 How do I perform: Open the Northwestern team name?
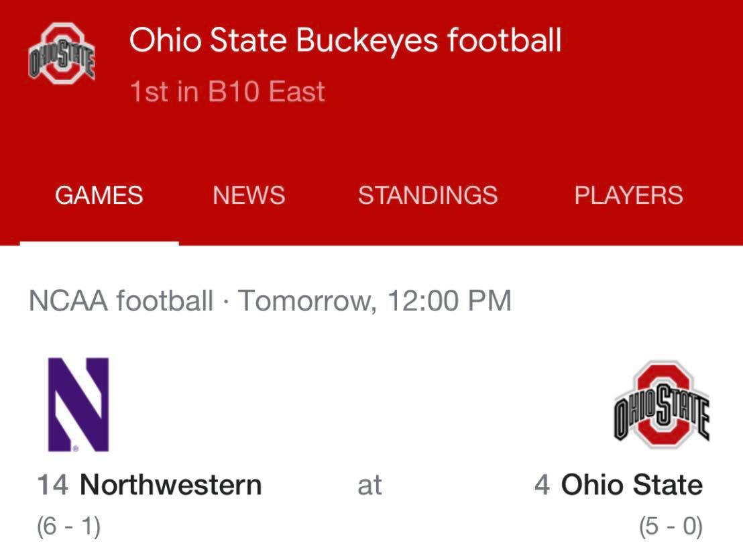point(170,485)
